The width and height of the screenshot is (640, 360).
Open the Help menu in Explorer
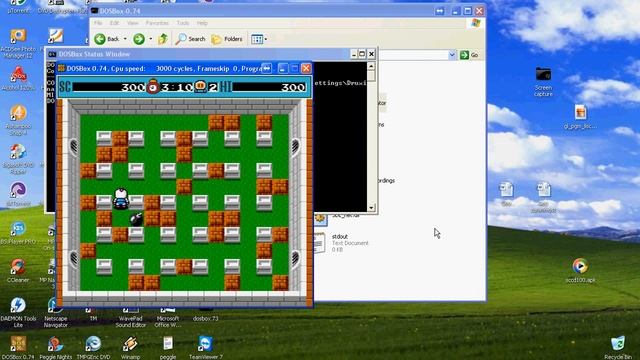(202, 23)
